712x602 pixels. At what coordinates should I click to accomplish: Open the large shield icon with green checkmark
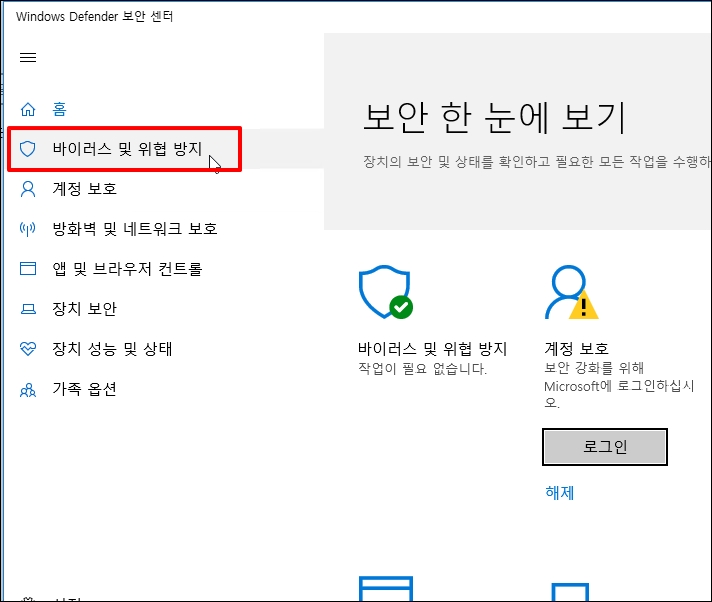coord(386,292)
